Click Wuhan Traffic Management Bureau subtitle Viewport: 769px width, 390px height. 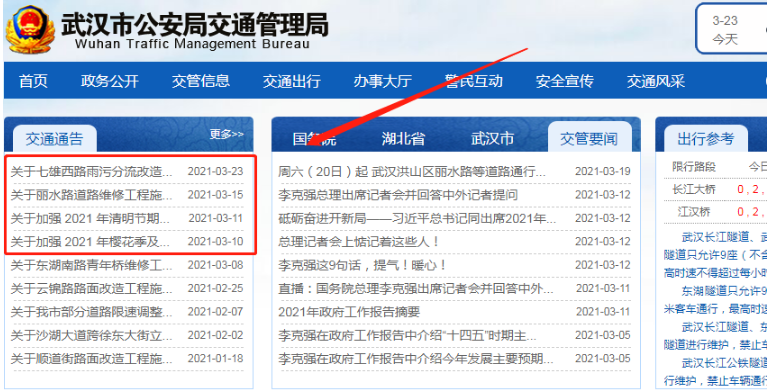click(x=192, y=44)
